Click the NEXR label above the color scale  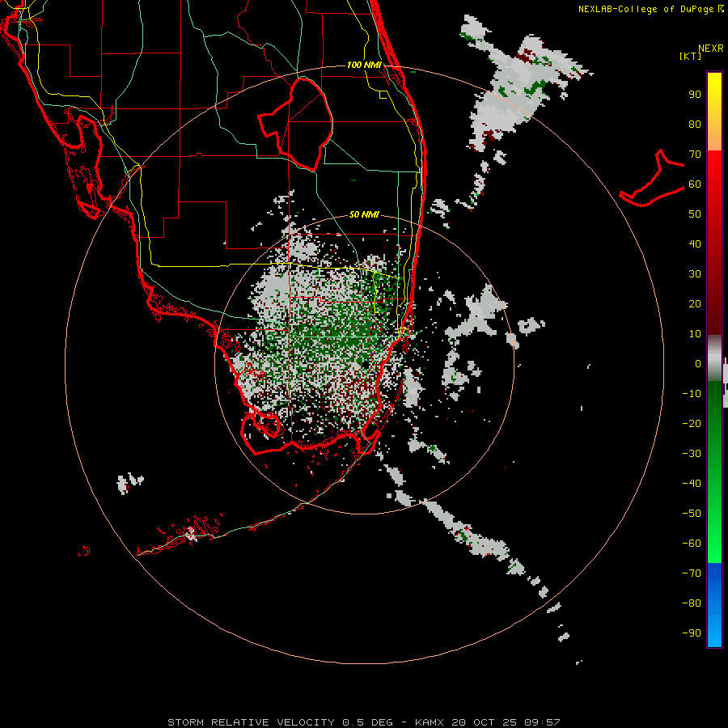tap(711, 49)
